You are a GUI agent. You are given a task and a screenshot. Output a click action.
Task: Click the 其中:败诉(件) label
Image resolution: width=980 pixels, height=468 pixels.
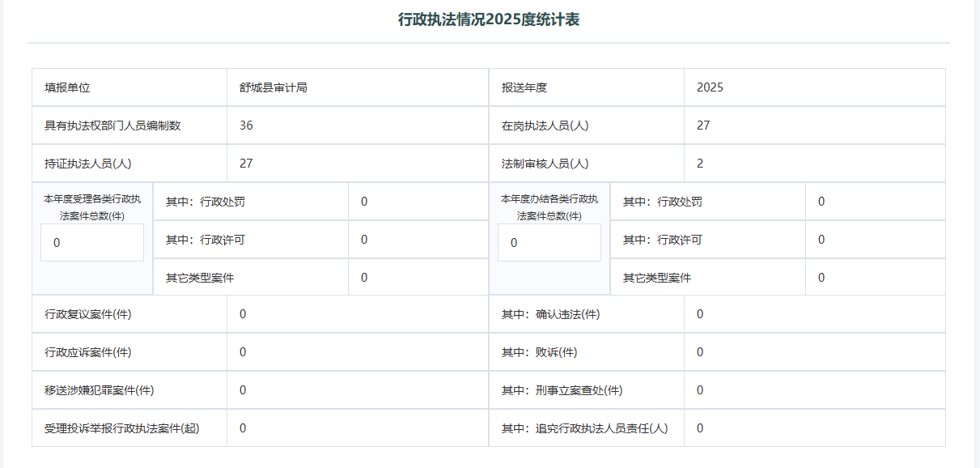tap(540, 352)
